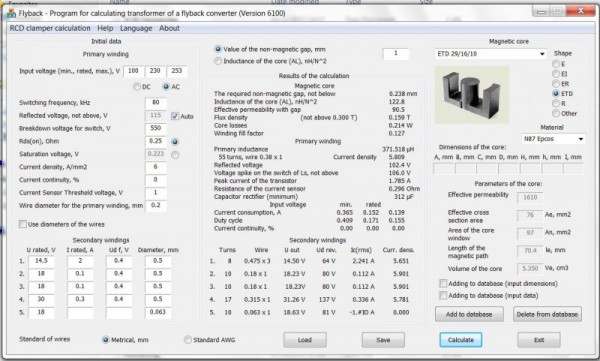
Task: Pick the ER core shape
Action: click(x=556, y=83)
